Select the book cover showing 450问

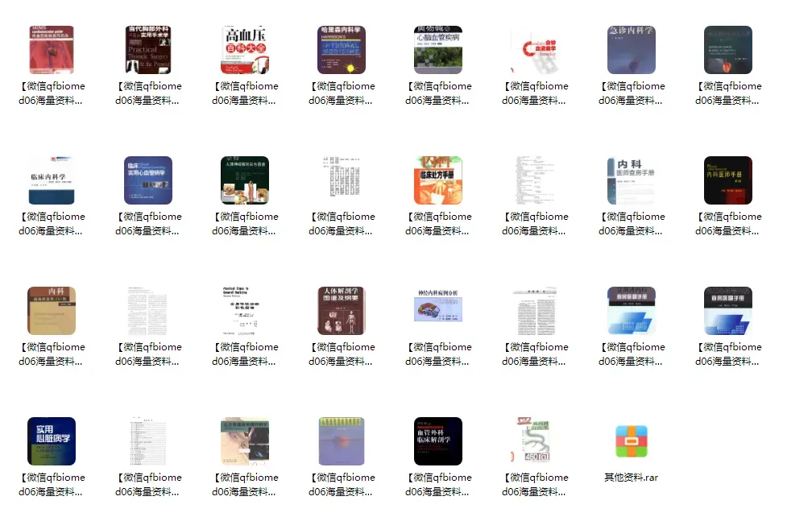535,441
